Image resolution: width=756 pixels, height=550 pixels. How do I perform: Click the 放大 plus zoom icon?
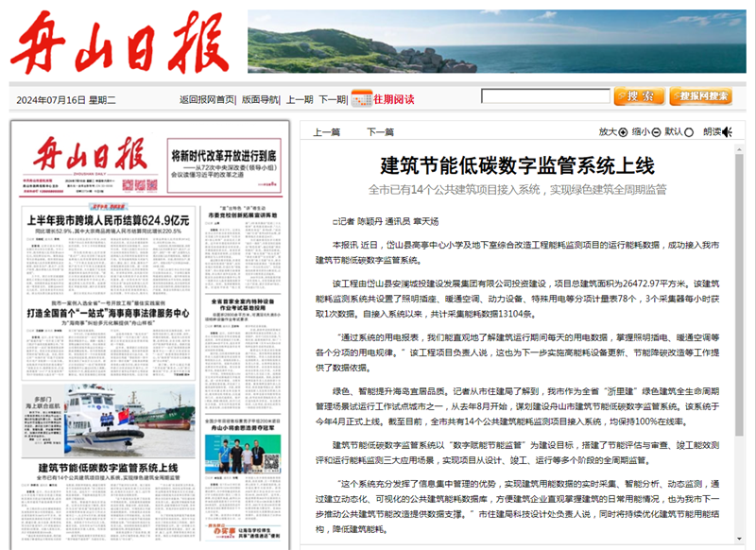click(x=623, y=132)
